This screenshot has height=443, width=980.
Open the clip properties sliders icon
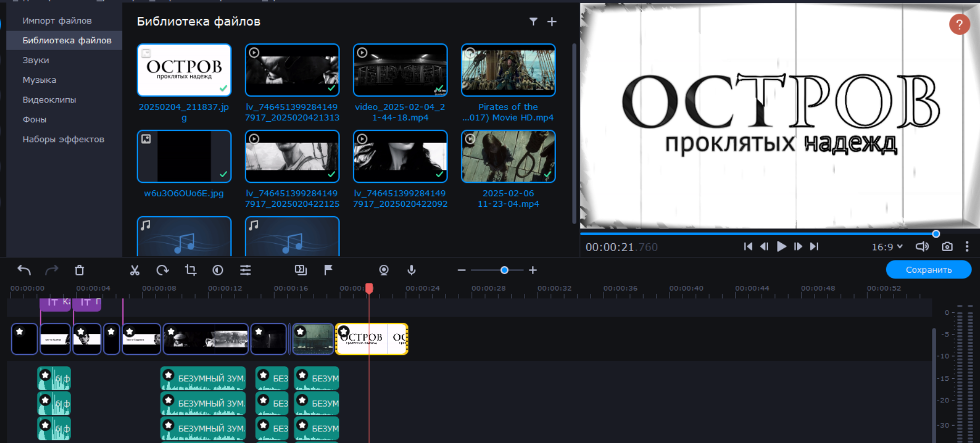(246, 271)
